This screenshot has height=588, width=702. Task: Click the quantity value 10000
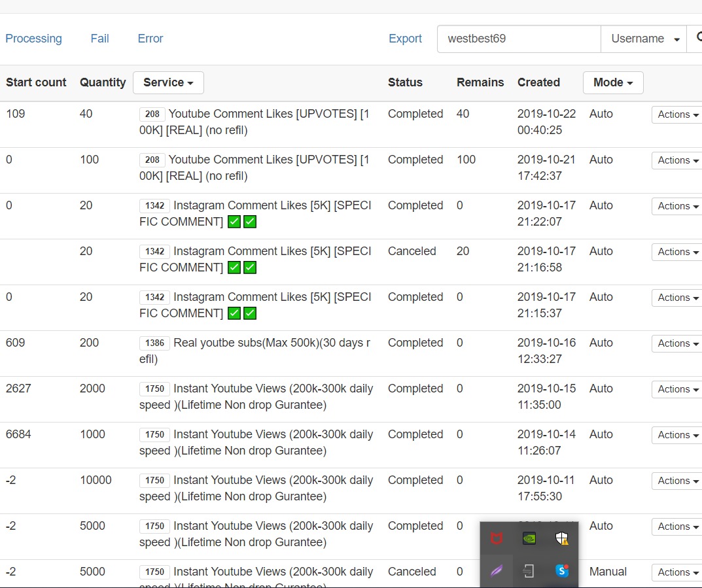[x=96, y=480]
